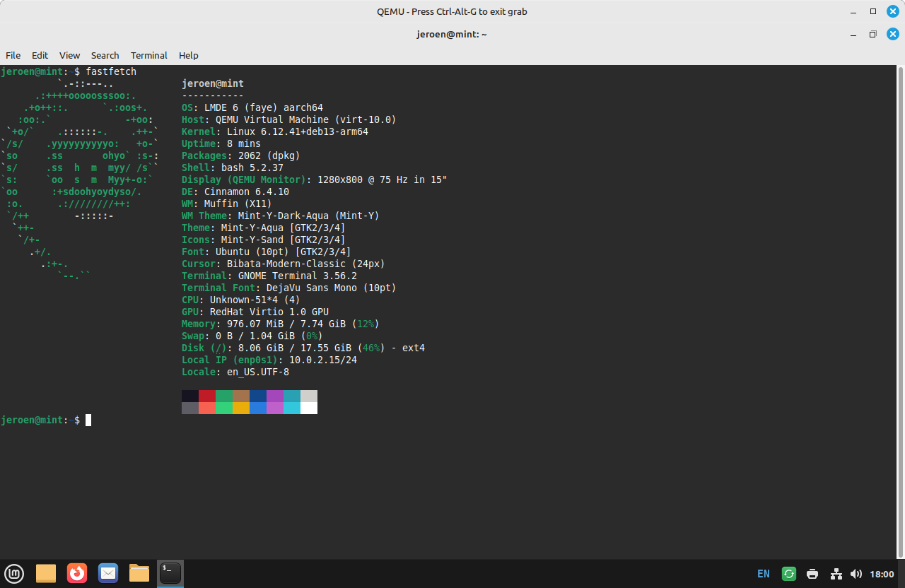Image resolution: width=905 pixels, height=588 pixels.
Task: Open the mail client icon in taskbar
Action: [x=108, y=573]
